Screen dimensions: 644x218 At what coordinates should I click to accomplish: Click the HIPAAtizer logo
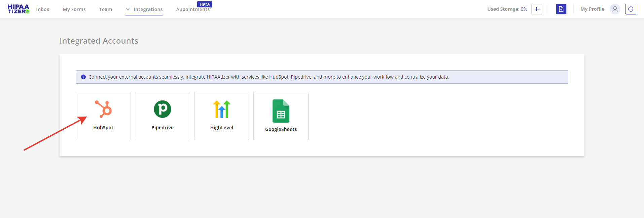pos(19,9)
